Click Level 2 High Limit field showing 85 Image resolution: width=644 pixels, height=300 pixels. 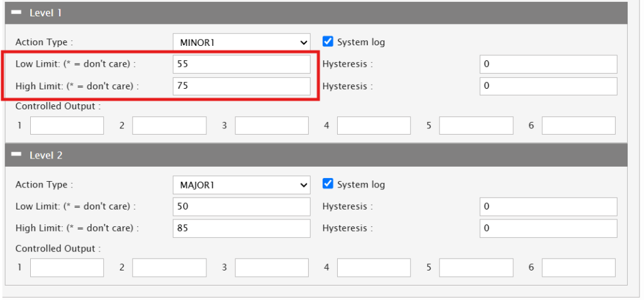point(241,228)
